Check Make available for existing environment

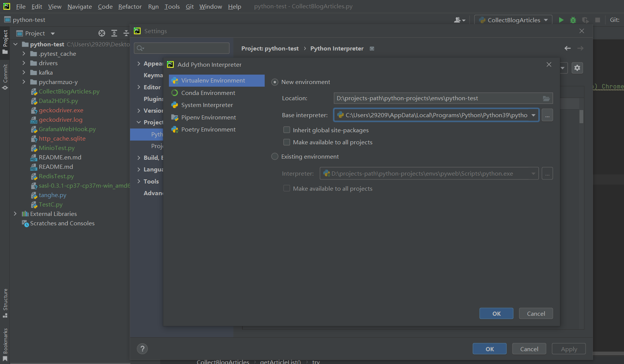pos(287,188)
